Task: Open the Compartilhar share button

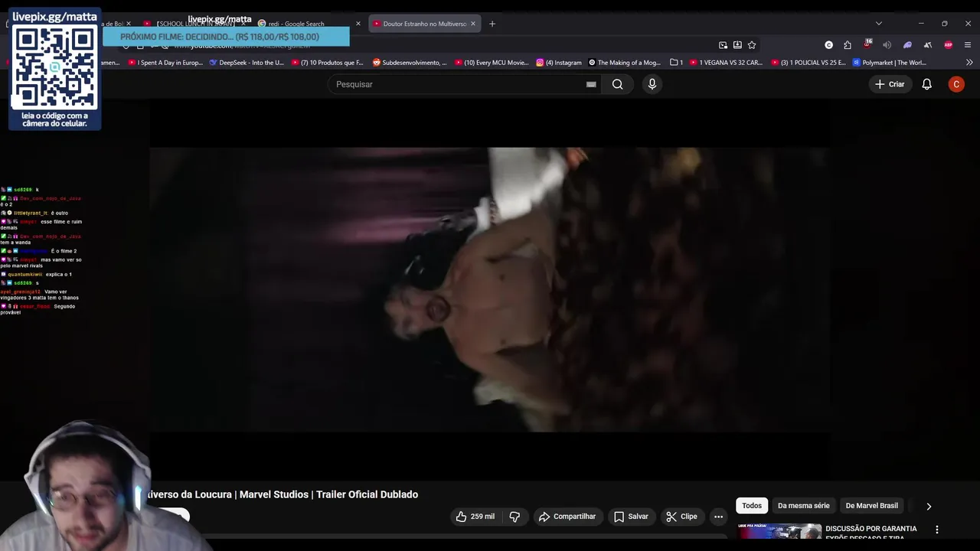Action: point(567,517)
